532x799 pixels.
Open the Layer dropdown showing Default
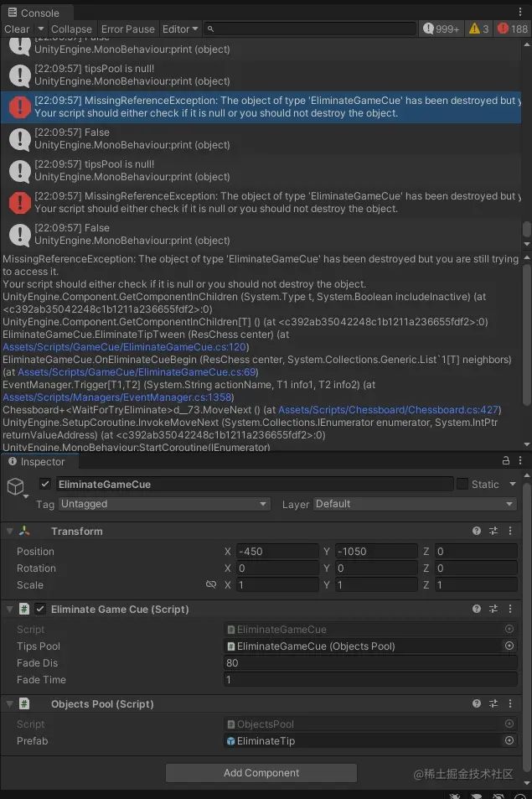pyautogui.click(x=415, y=503)
